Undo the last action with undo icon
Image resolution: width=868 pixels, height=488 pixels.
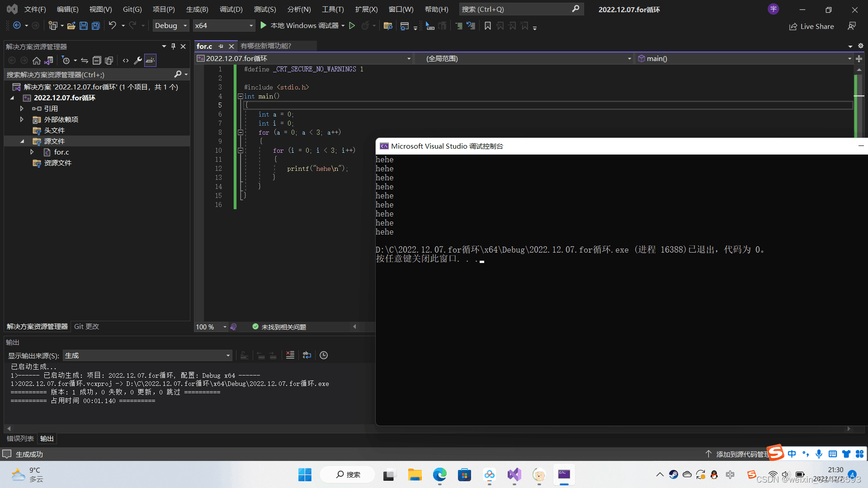coord(113,26)
